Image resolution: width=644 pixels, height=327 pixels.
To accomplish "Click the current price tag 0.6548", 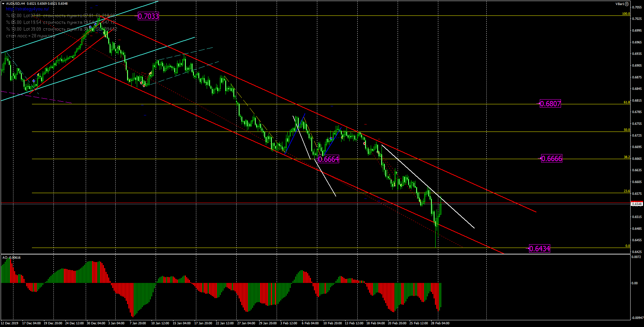I will 637,204.
